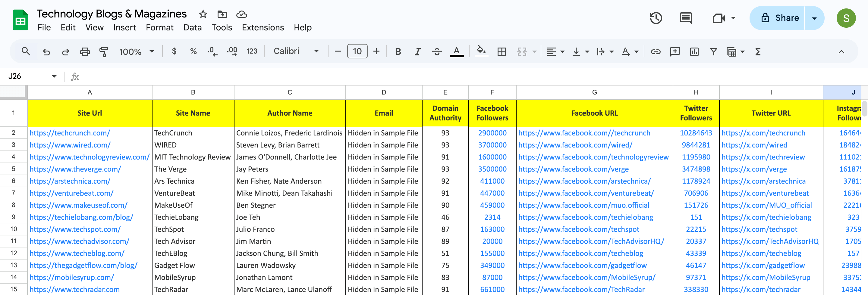Format cells as currency
Viewport: 868px width, 295px height.
[x=174, y=51]
